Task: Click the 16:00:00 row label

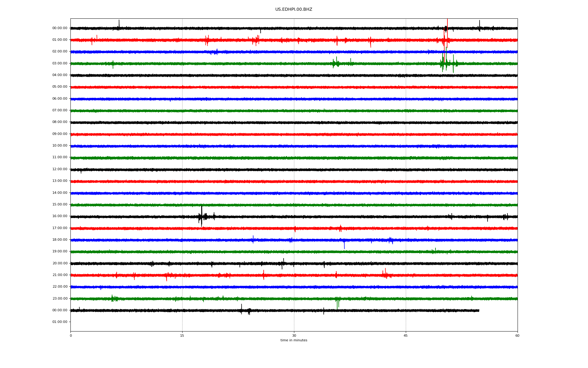Action: point(60,216)
